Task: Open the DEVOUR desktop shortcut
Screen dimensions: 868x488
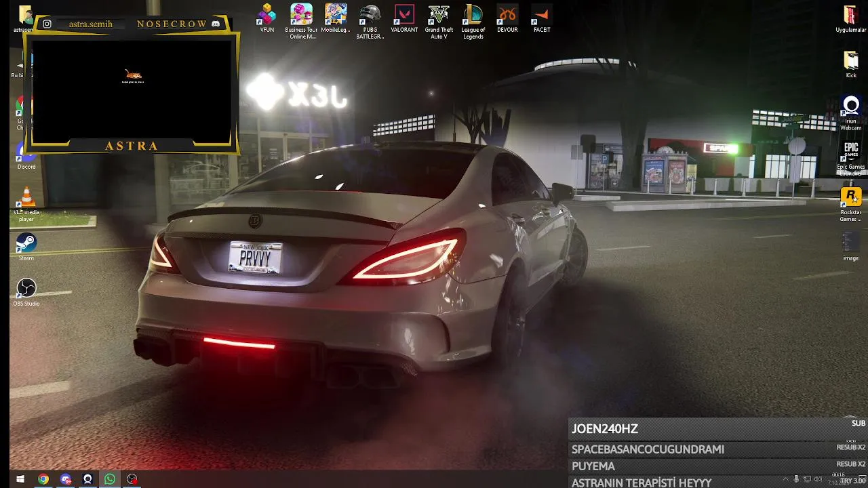Action: 507,18
